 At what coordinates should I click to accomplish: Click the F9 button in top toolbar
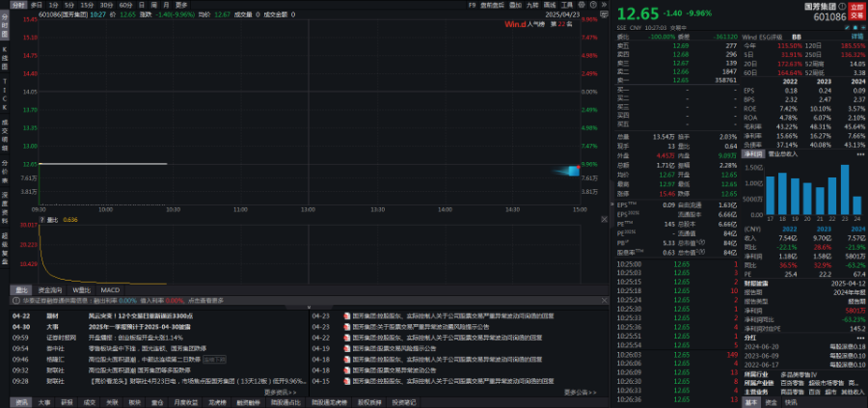point(472,5)
